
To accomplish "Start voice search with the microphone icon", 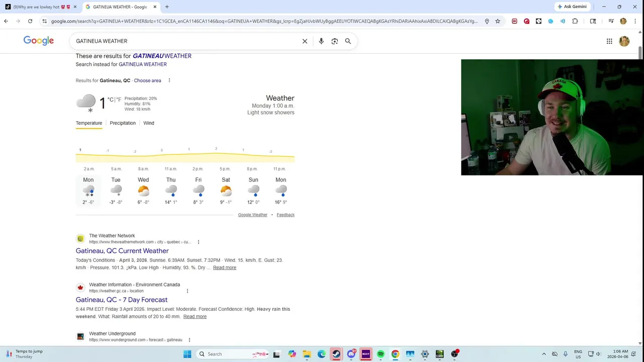I will pos(321,41).
